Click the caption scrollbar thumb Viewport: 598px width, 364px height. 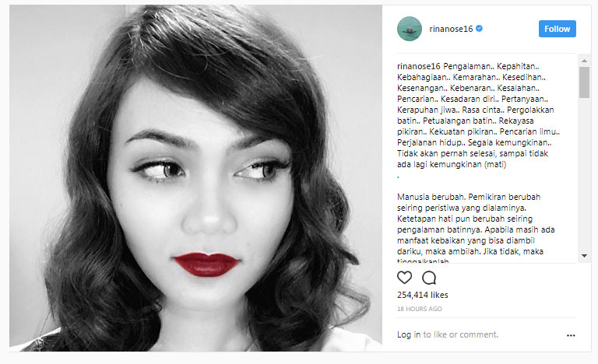coord(584,82)
